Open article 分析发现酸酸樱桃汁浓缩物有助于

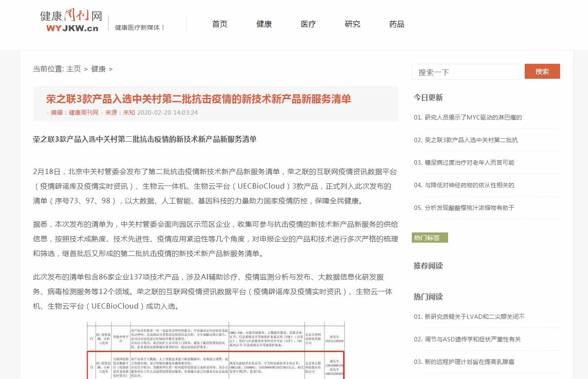click(469, 208)
